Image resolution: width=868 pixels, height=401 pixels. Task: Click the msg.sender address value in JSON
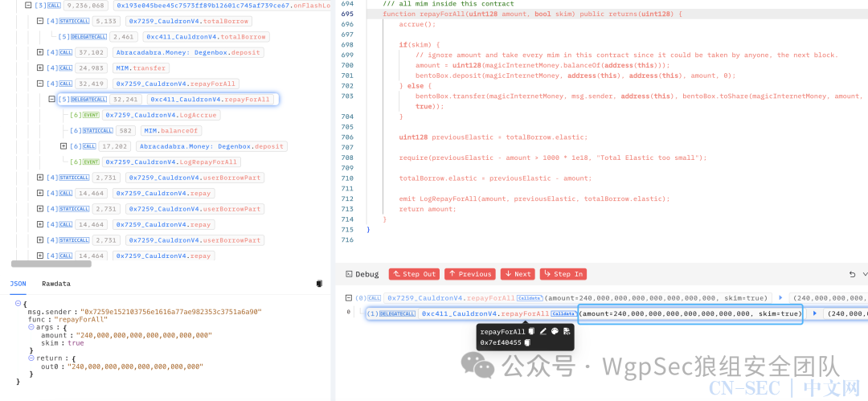click(171, 312)
